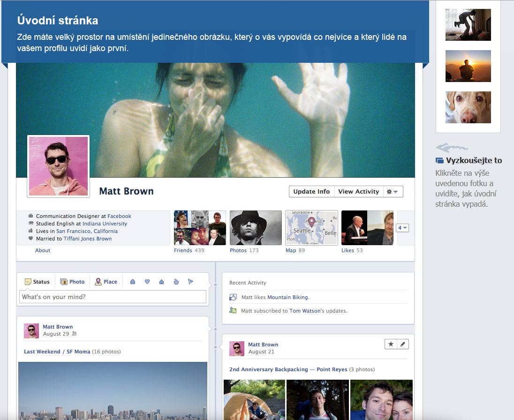Click the apple health life event icon
514x420 pixels.
pyautogui.click(x=176, y=282)
